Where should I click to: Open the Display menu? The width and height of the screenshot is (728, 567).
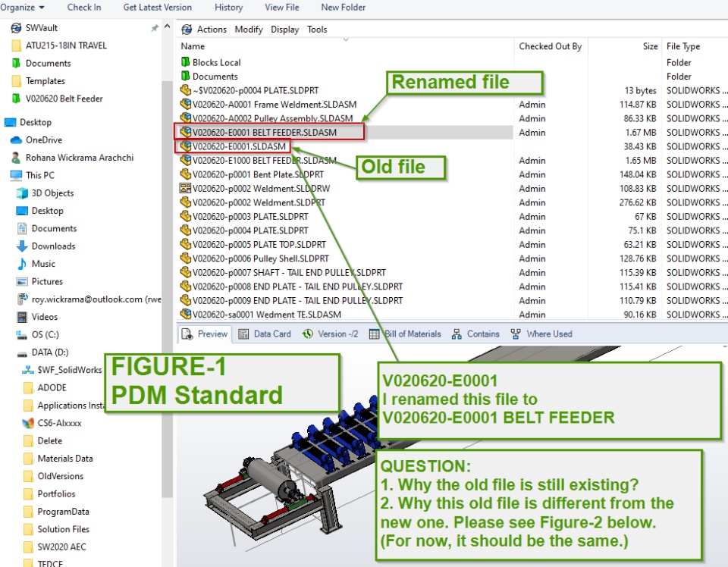pyautogui.click(x=284, y=30)
